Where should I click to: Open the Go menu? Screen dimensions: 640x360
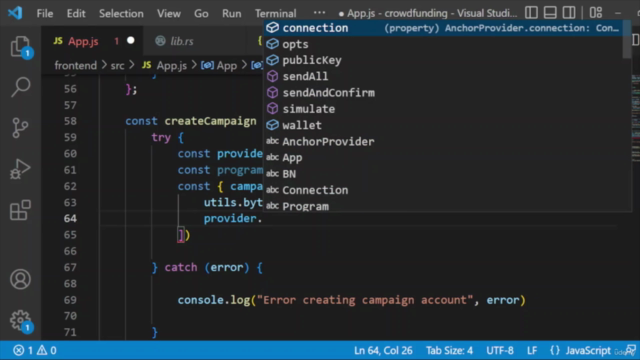(x=201, y=13)
